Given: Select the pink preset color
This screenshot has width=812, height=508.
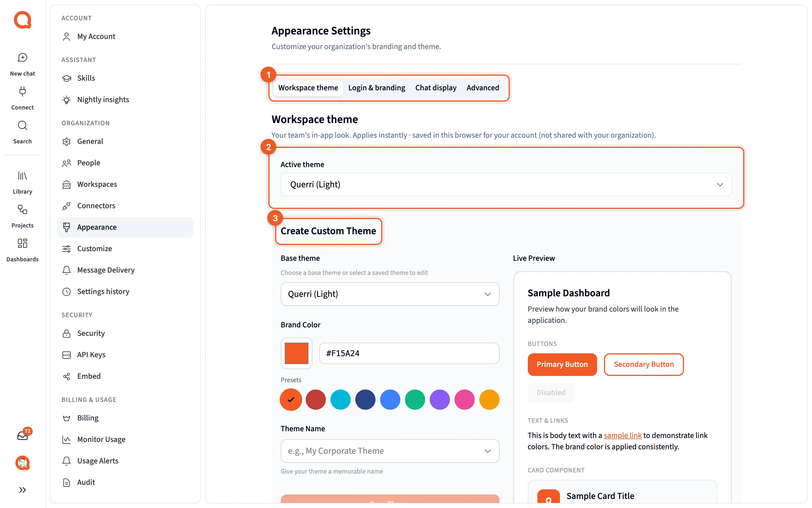Looking at the screenshot, I should pyautogui.click(x=465, y=399).
